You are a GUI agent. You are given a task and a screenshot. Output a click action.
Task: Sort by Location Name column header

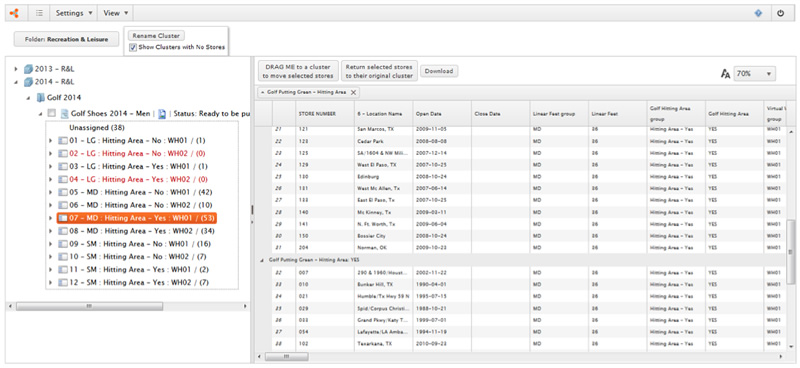pyautogui.click(x=384, y=114)
